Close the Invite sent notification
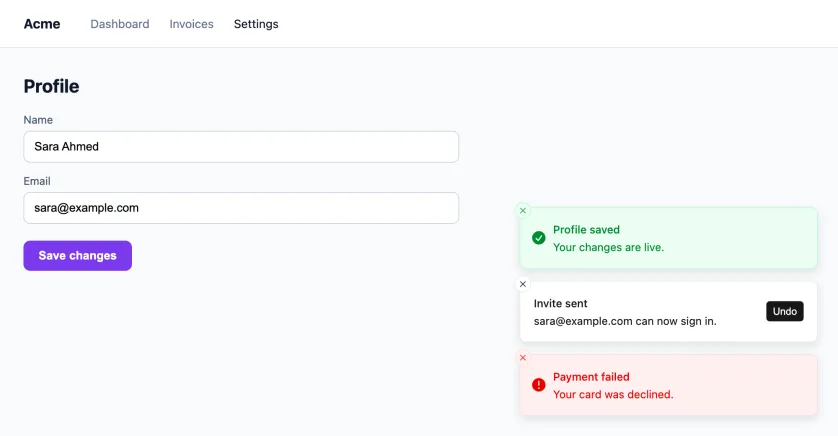 pos(523,284)
